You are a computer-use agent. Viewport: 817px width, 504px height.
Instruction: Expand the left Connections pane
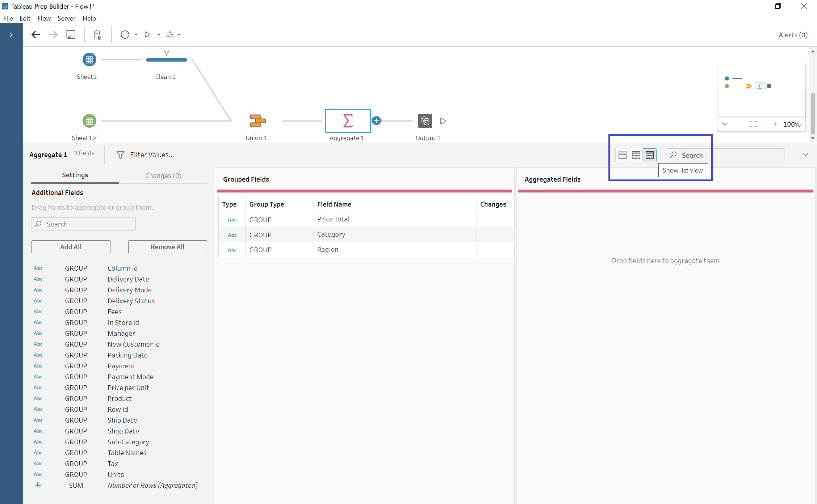pos(11,35)
